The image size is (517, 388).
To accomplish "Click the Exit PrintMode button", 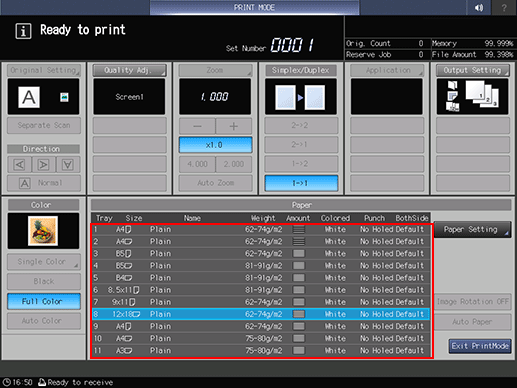I will pyautogui.click(x=480, y=346).
